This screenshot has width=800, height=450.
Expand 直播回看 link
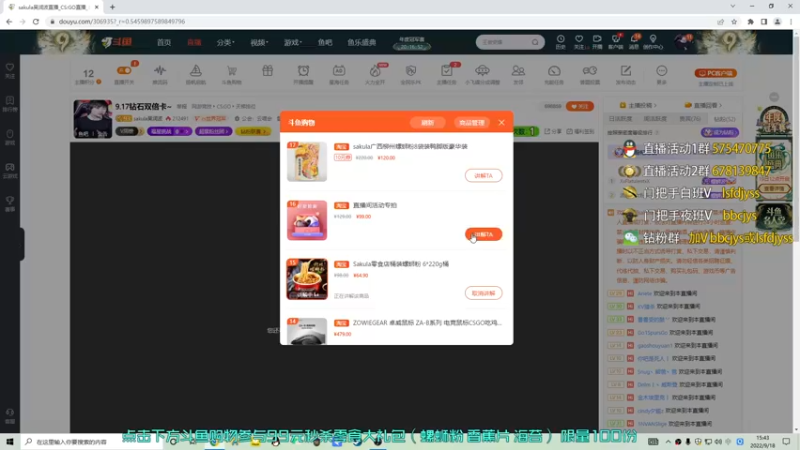point(704,105)
